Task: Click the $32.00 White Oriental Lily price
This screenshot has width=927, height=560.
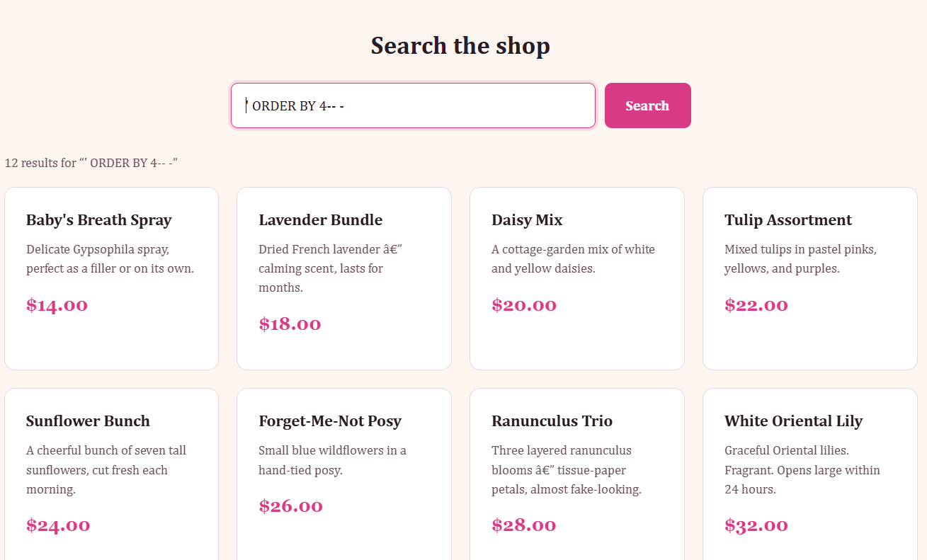Action: [756, 525]
